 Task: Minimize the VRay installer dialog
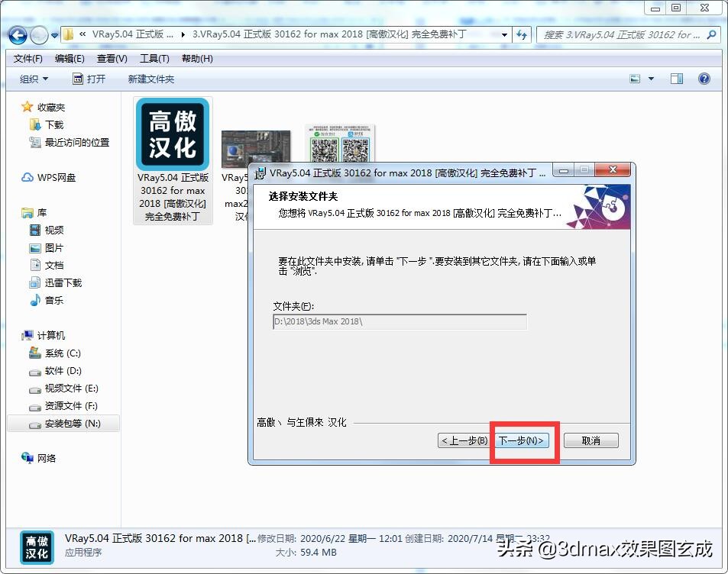pos(564,170)
